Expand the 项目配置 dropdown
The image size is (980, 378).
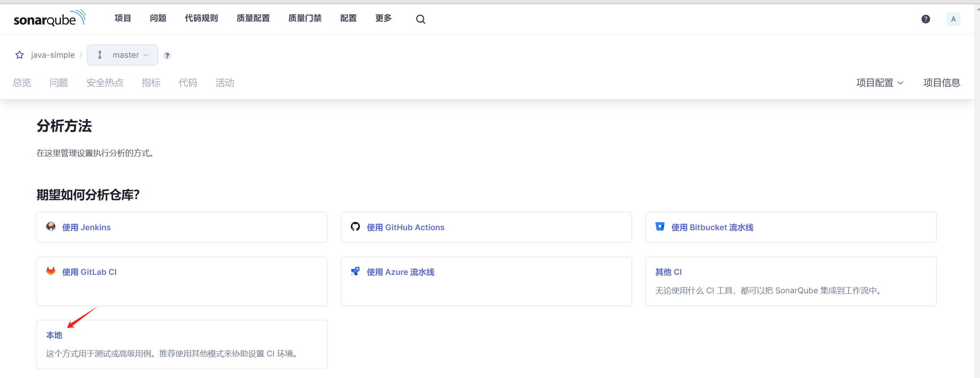click(x=880, y=83)
